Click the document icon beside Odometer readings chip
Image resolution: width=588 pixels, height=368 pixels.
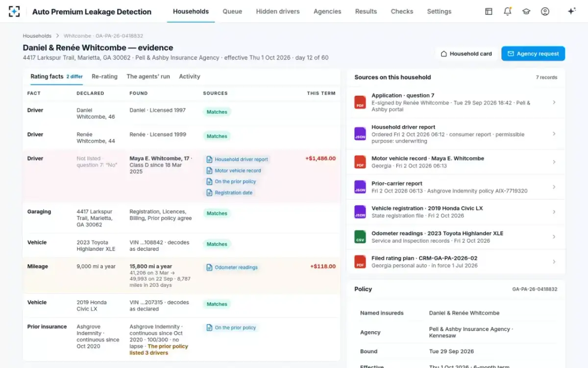(x=210, y=267)
